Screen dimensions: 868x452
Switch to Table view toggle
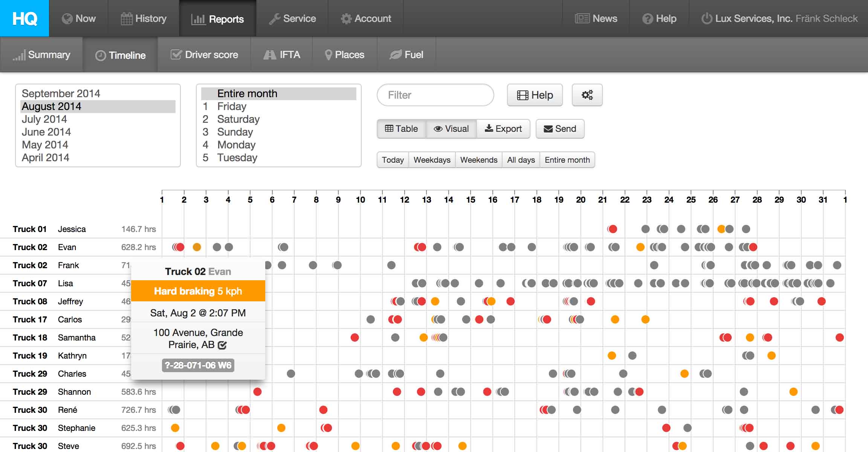[x=401, y=129]
